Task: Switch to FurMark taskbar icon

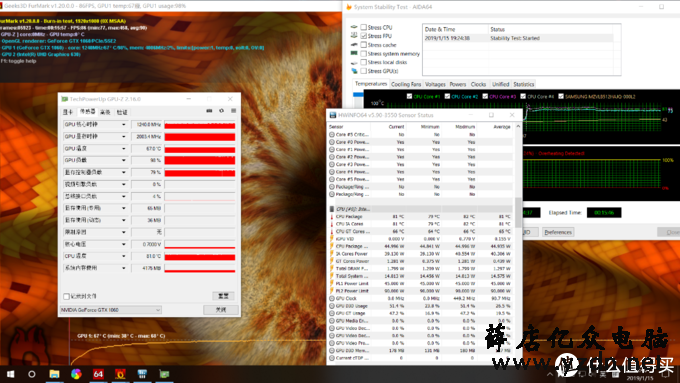Action: tap(120, 374)
